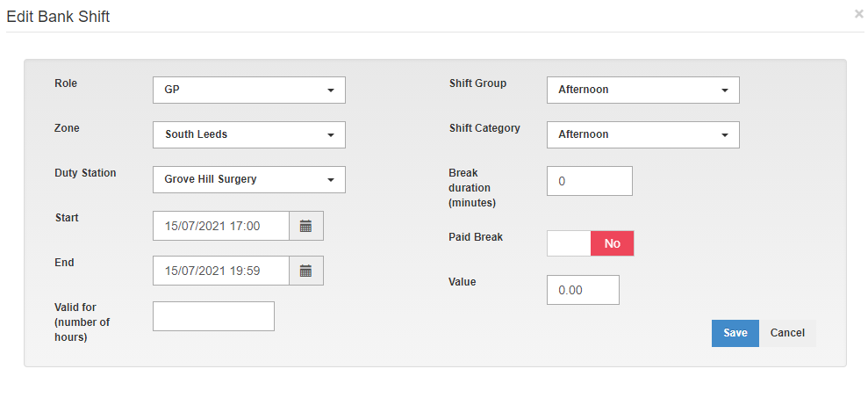868x405 pixels.
Task: Focus the Start date and time field
Action: (221, 226)
